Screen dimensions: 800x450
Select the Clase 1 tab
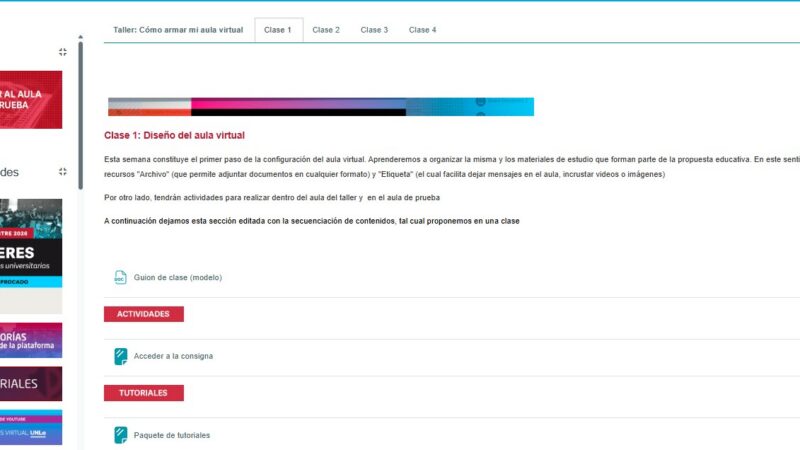[x=278, y=30]
